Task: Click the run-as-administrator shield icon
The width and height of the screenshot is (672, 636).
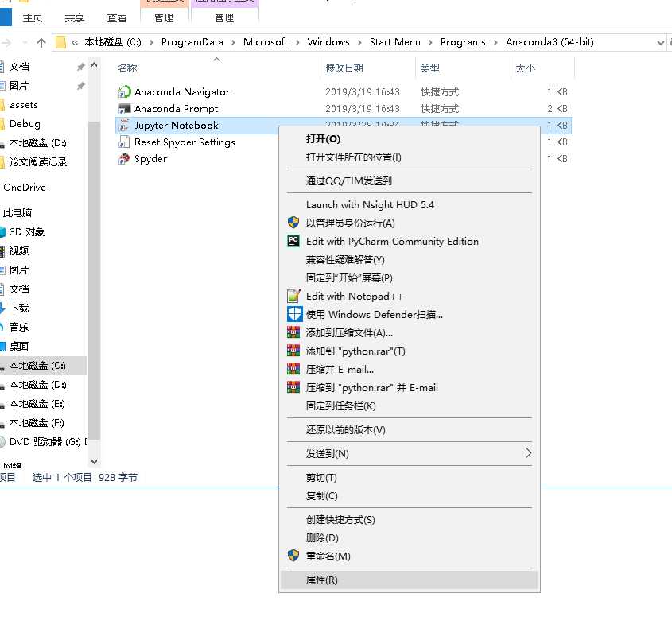Action: click(293, 223)
